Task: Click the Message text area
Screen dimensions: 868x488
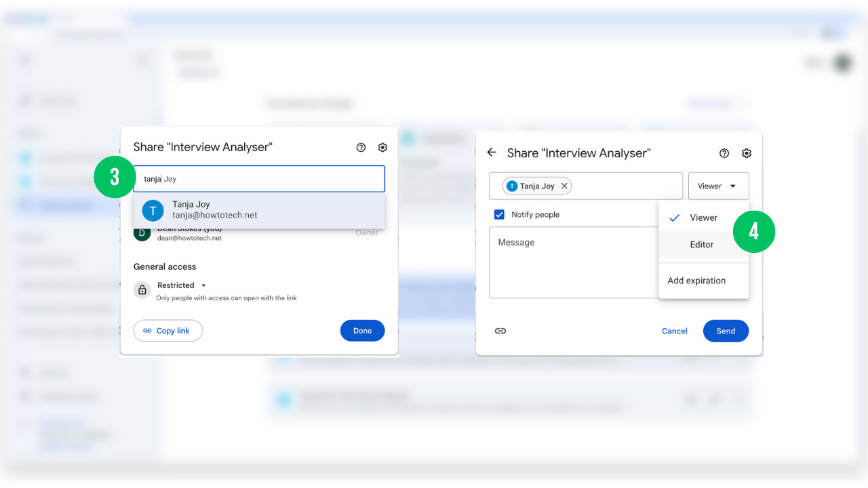Action: click(574, 262)
